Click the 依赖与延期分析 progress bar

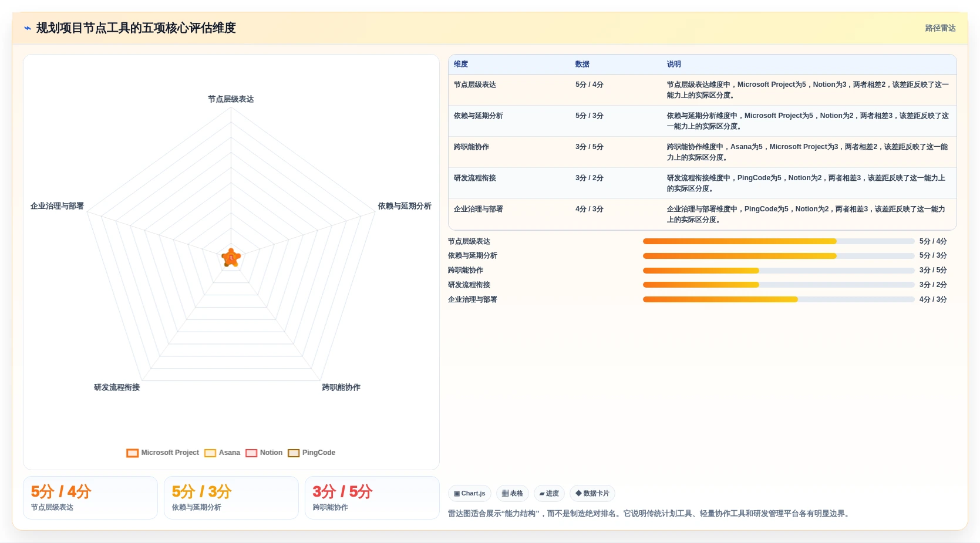[779, 256]
